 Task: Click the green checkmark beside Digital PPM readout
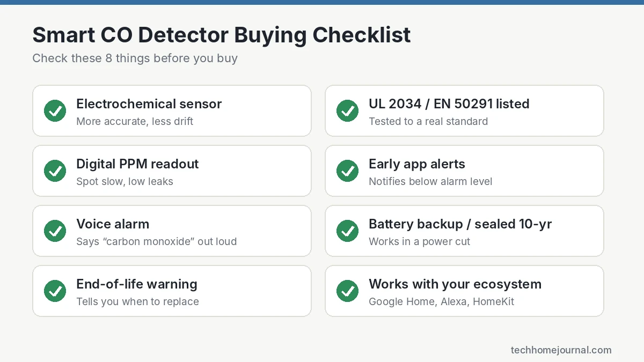click(55, 171)
